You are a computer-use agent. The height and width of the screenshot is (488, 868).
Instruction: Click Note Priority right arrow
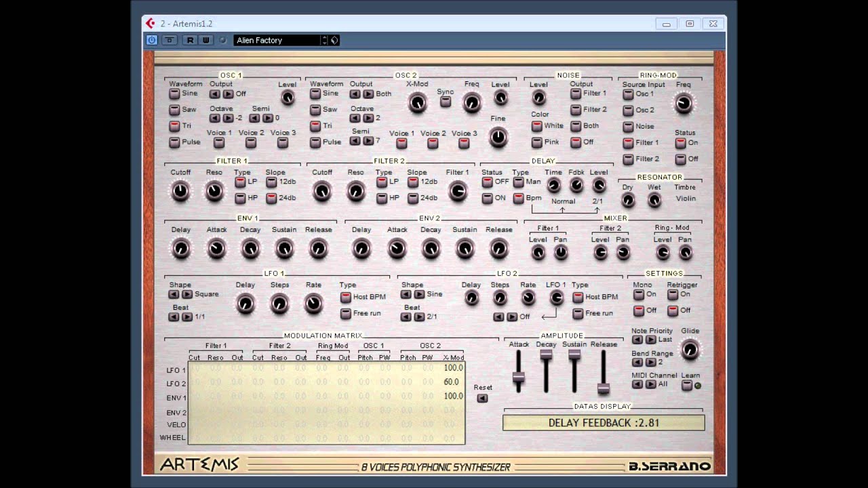(650, 340)
